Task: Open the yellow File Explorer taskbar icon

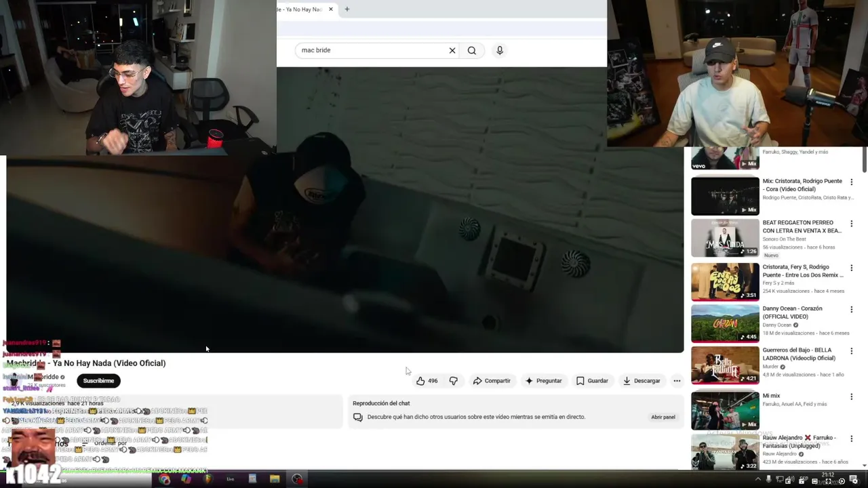Action: [275, 479]
